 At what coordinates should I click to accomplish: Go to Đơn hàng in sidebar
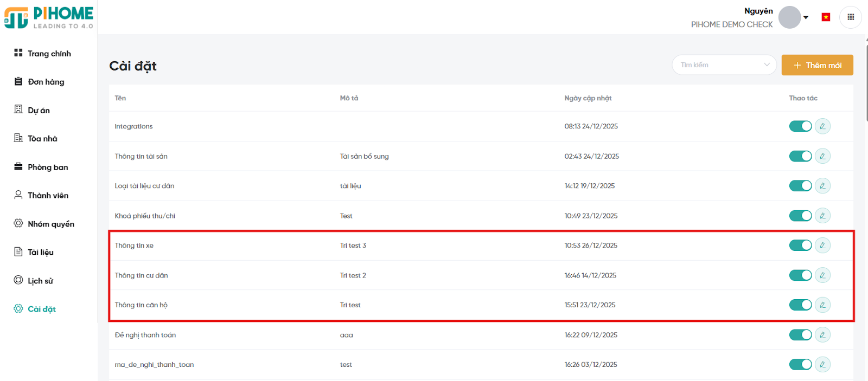46,82
